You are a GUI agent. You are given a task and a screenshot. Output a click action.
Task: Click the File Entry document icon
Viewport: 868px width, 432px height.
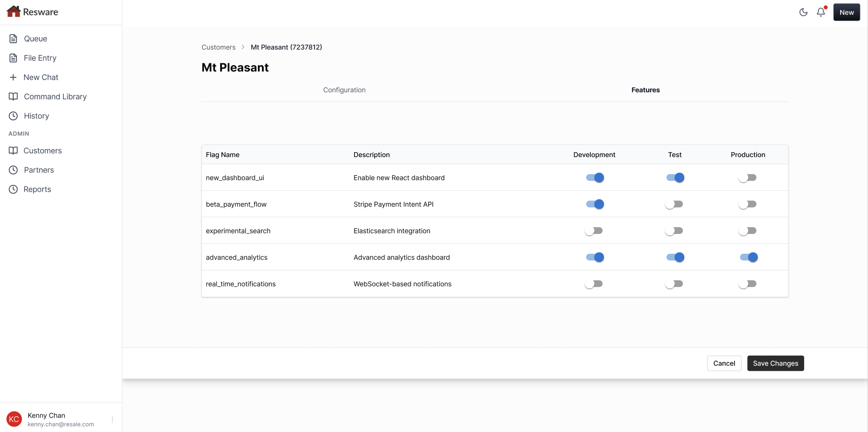[13, 58]
